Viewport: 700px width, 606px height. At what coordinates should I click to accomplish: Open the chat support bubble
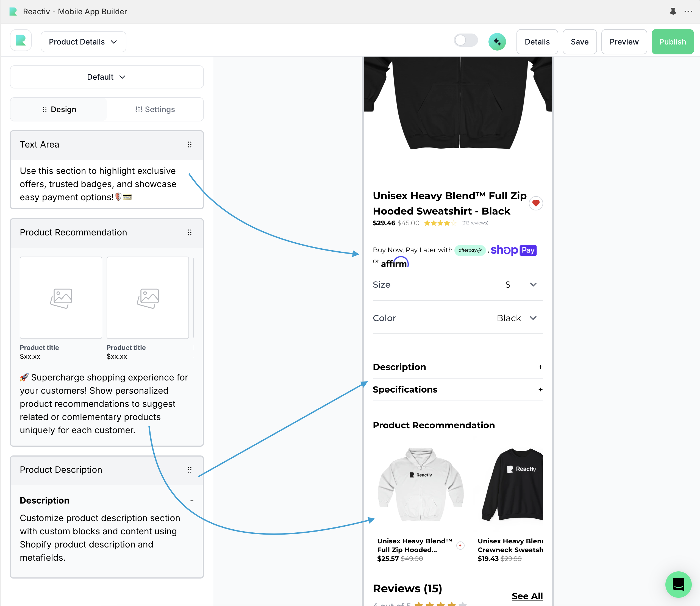pos(678,584)
